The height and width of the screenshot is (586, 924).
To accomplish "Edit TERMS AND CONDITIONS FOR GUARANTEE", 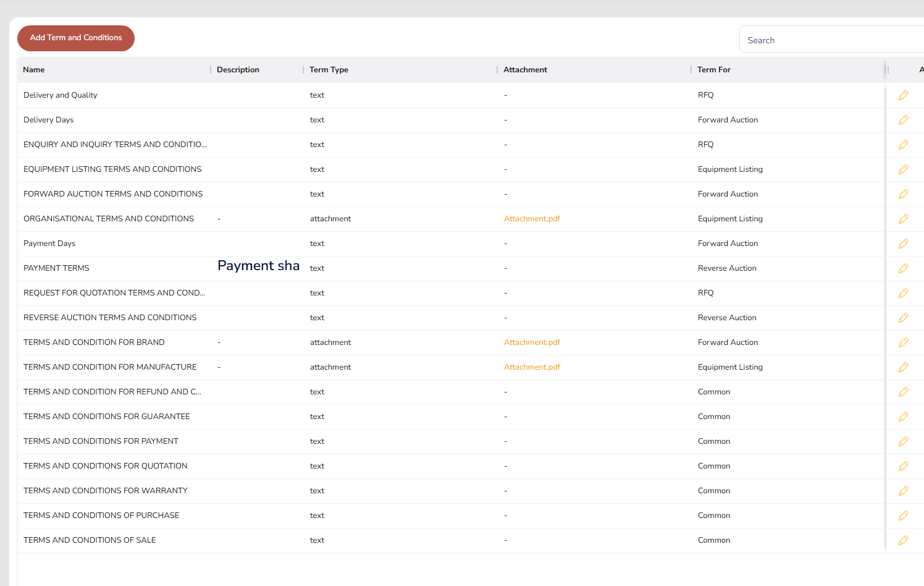I will pyautogui.click(x=903, y=417).
